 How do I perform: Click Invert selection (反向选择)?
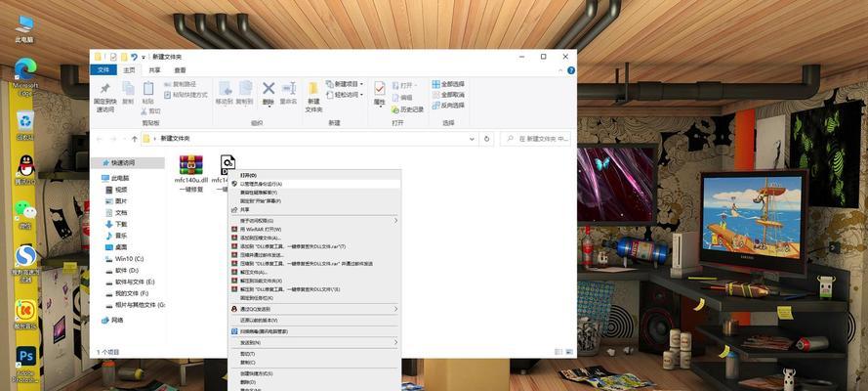(x=448, y=106)
